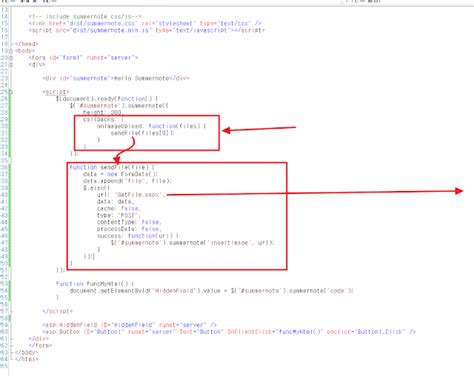Click the getElementById('HiddenField') line
The height and width of the screenshot is (376, 474).
coord(211,291)
